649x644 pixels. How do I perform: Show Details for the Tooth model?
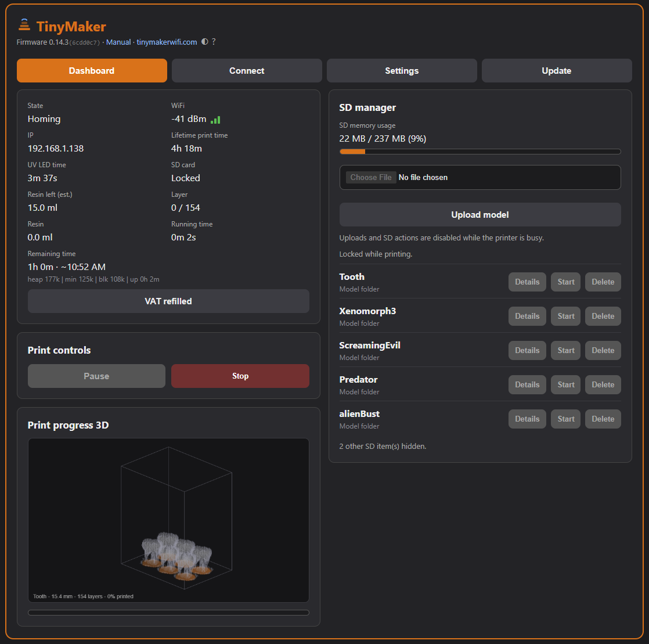click(x=527, y=282)
